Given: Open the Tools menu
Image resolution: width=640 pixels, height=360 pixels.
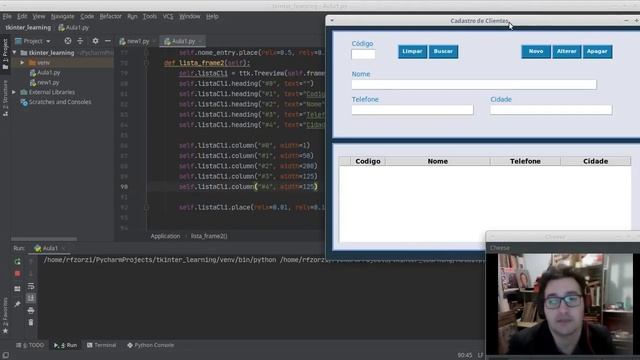Looking at the screenshot, I should (149, 16).
